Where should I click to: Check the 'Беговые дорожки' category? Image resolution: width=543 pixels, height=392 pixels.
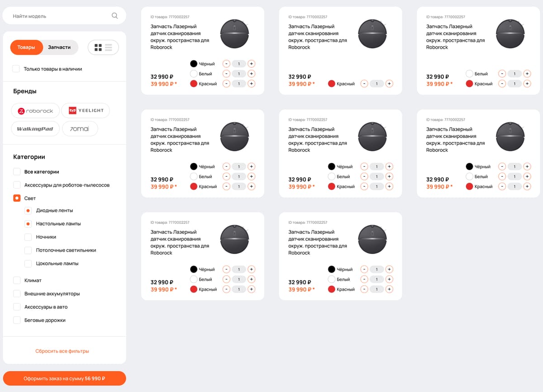click(x=17, y=320)
